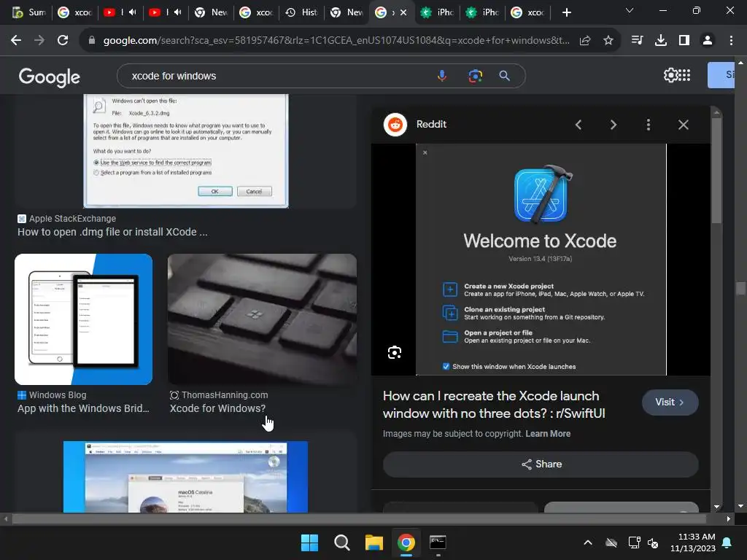747x560 pixels.
Task: Open the Google apps grid
Action: [684, 75]
